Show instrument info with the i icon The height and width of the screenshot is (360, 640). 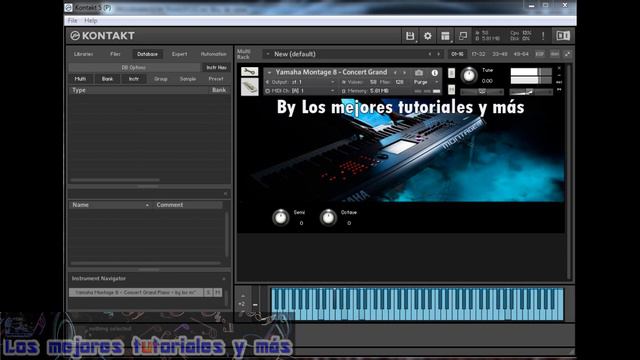tap(435, 73)
